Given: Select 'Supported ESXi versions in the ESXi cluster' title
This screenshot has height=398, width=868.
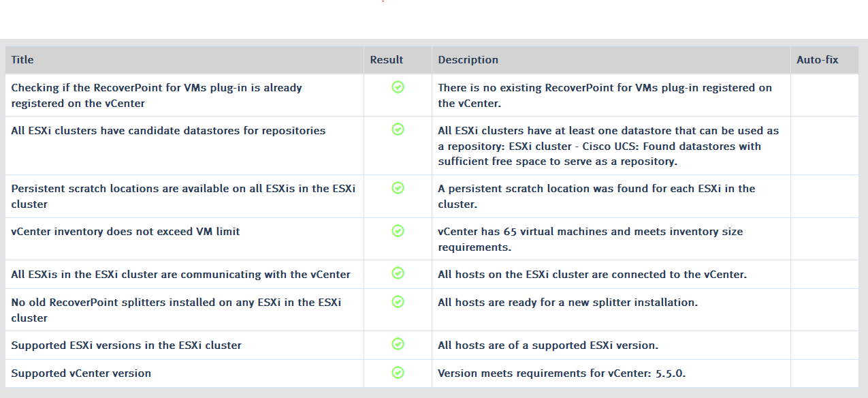Looking at the screenshot, I should pos(126,346).
